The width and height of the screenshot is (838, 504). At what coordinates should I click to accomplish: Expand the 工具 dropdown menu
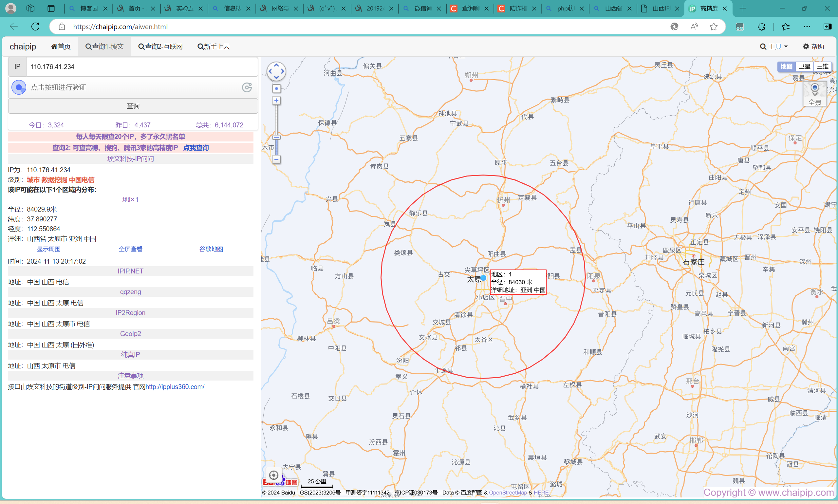pyautogui.click(x=774, y=47)
